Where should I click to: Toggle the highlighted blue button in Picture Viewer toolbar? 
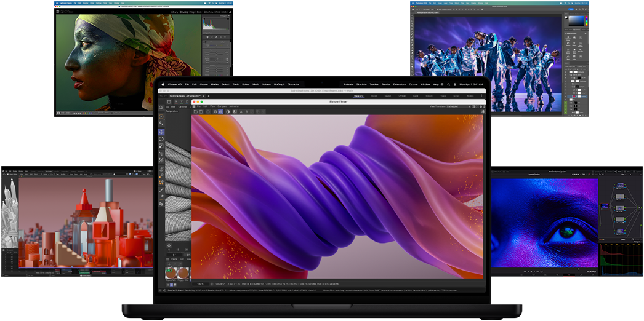click(220, 111)
